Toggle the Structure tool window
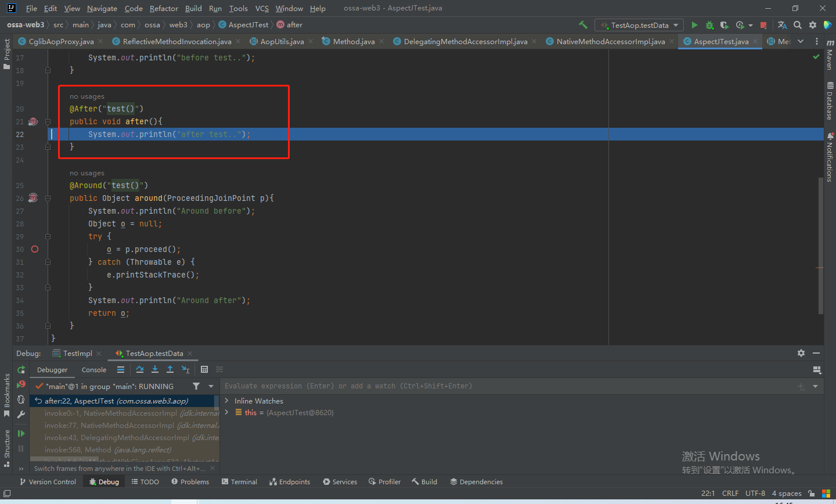The image size is (836, 504). tap(6, 448)
